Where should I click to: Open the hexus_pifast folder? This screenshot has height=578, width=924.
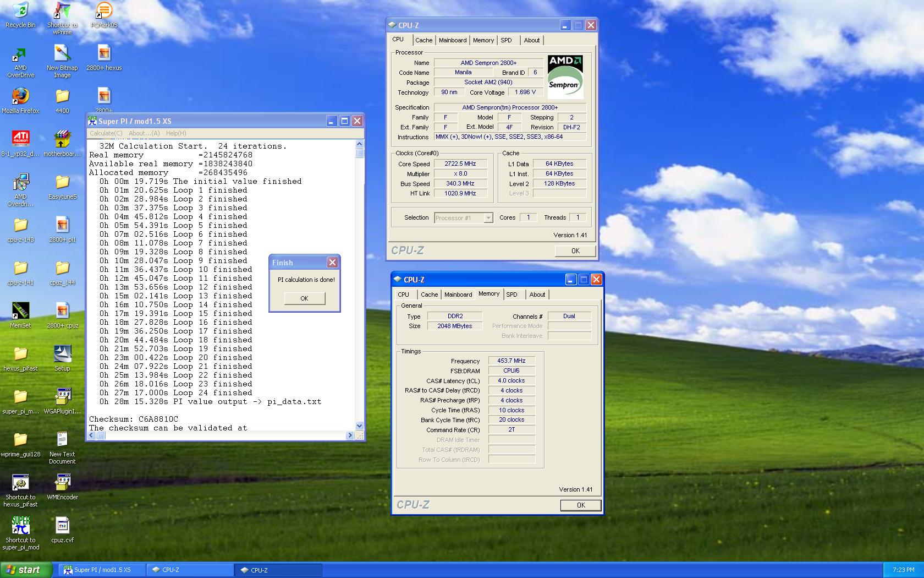20,358
